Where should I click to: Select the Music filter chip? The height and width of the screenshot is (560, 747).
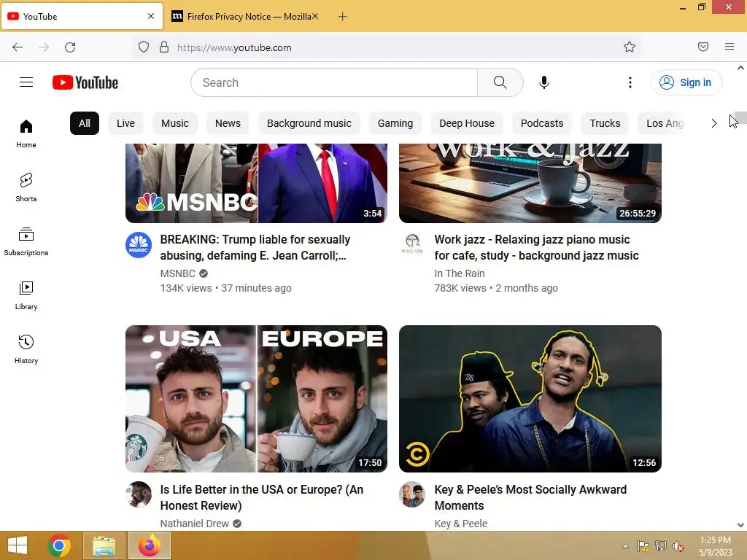click(175, 123)
